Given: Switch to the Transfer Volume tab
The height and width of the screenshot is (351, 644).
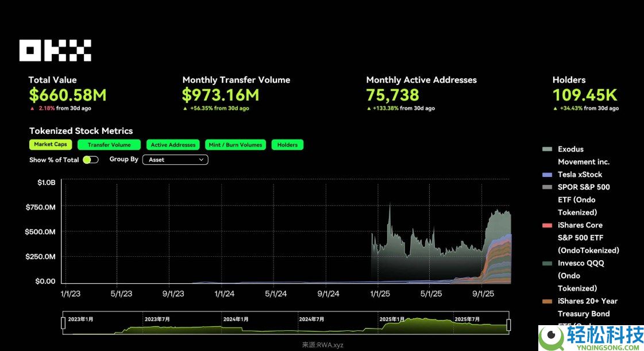Looking at the screenshot, I should click(109, 145).
